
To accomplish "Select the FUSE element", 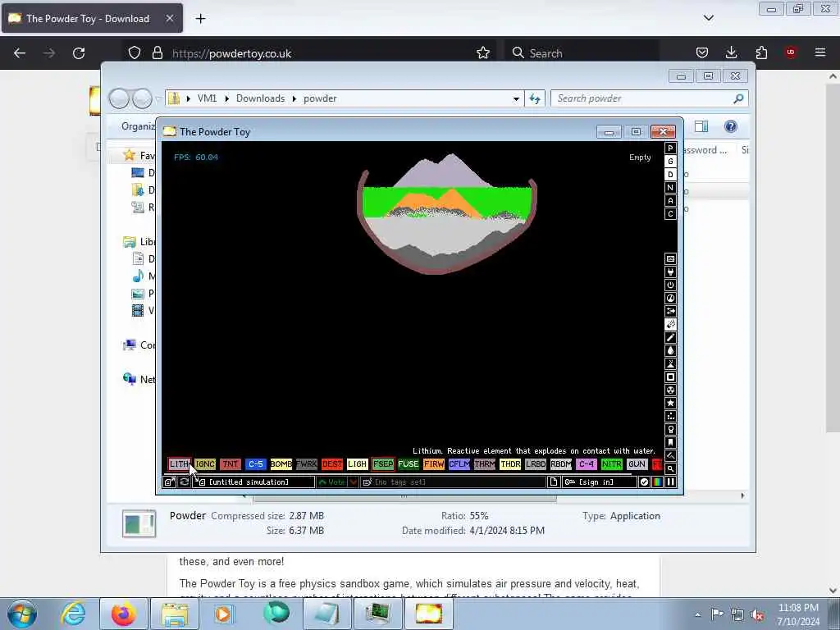I will tap(409, 464).
